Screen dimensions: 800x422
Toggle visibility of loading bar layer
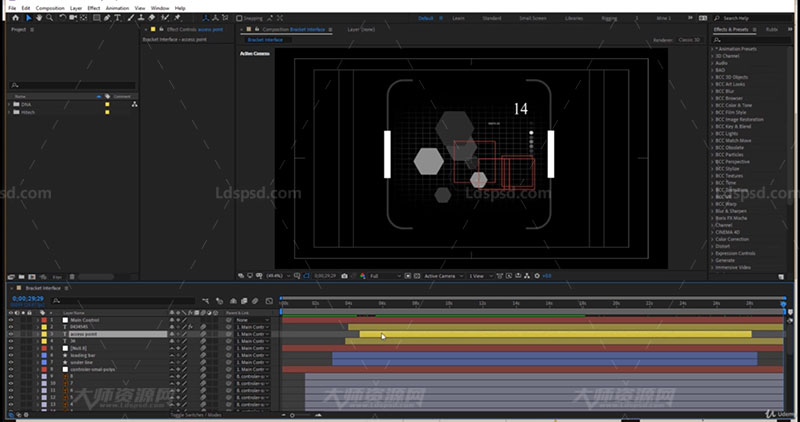(11, 355)
